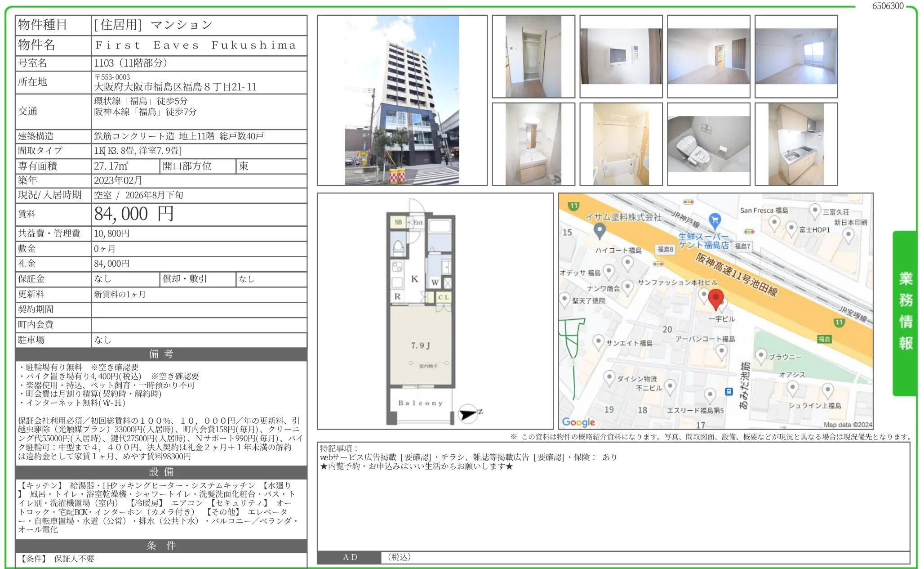The image size is (924, 569).
Task: Open the bathtub photo
Action: [621, 144]
